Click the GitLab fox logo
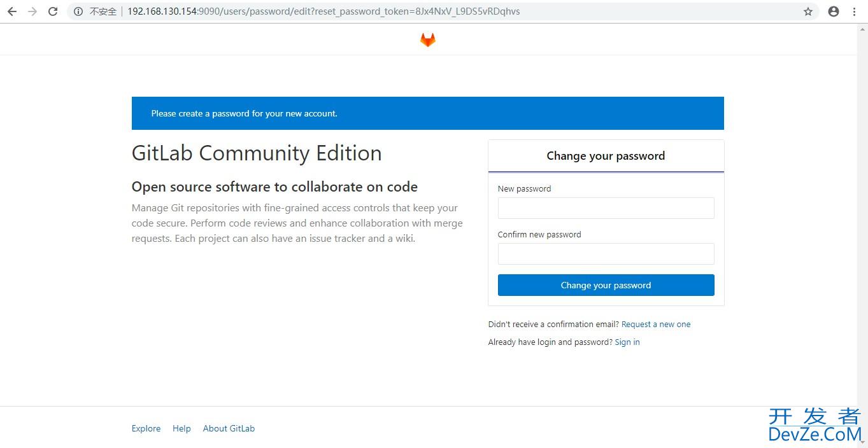 coord(428,39)
